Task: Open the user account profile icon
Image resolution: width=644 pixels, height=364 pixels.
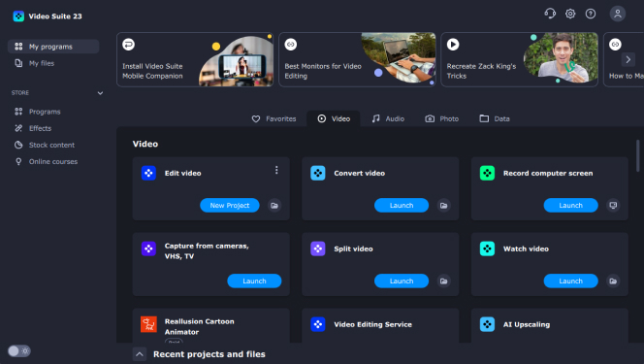Action: coord(617,14)
